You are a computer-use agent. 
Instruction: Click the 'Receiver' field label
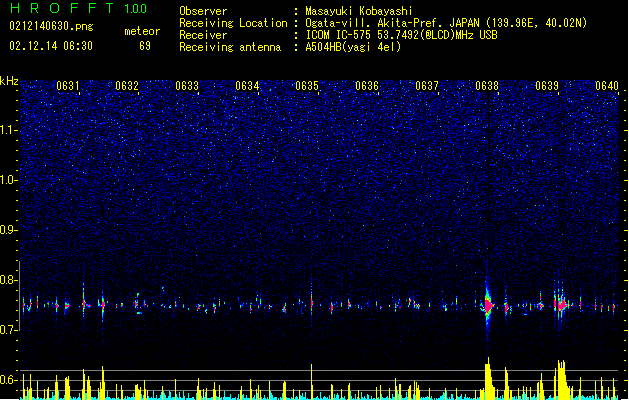203,35
